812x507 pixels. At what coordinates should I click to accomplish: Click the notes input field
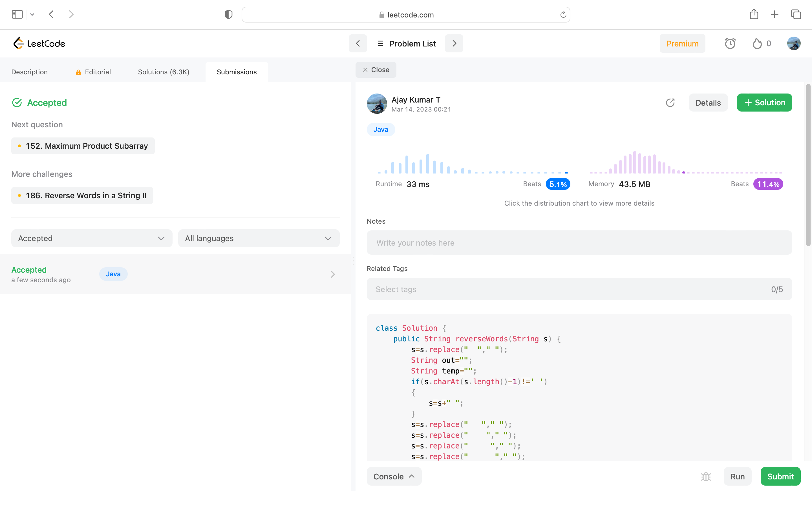tap(579, 243)
